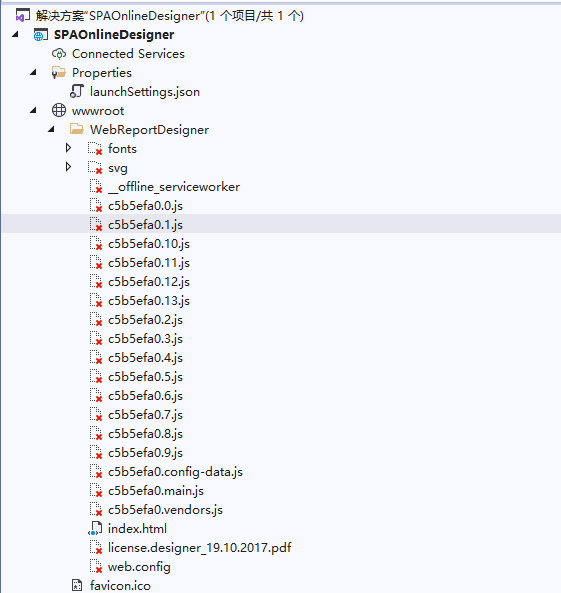Collapse the WebReportDesigner folder
The image size is (561, 593).
tap(51, 129)
